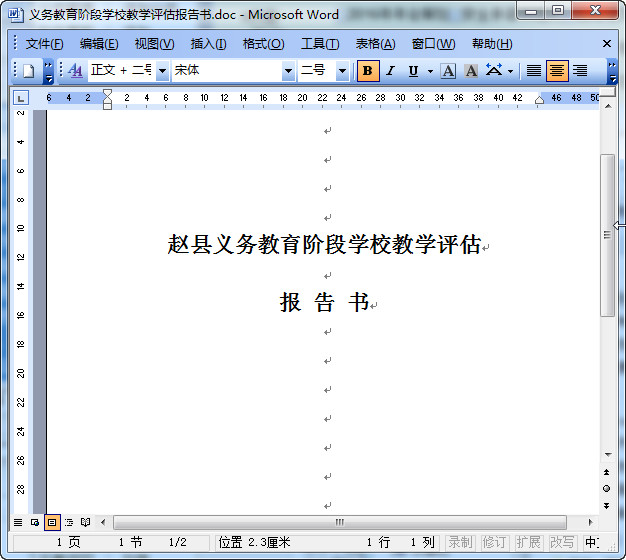Open 帮助(H) menu

[492, 44]
